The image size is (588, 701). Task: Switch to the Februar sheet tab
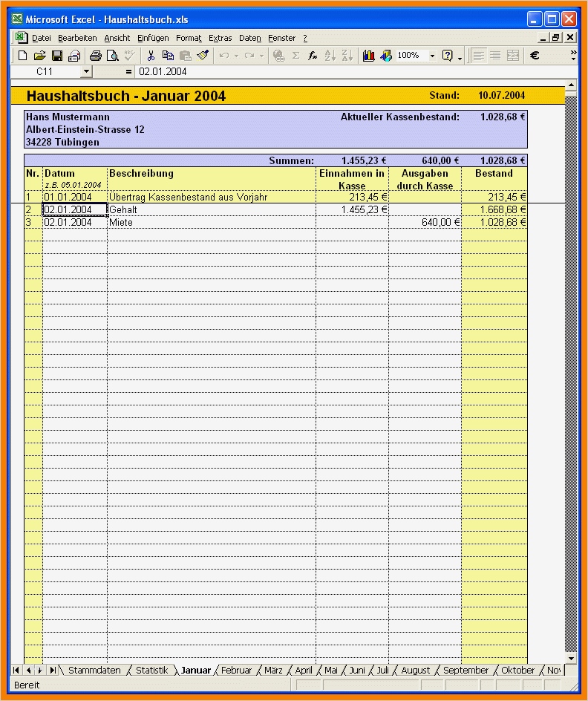click(x=236, y=670)
